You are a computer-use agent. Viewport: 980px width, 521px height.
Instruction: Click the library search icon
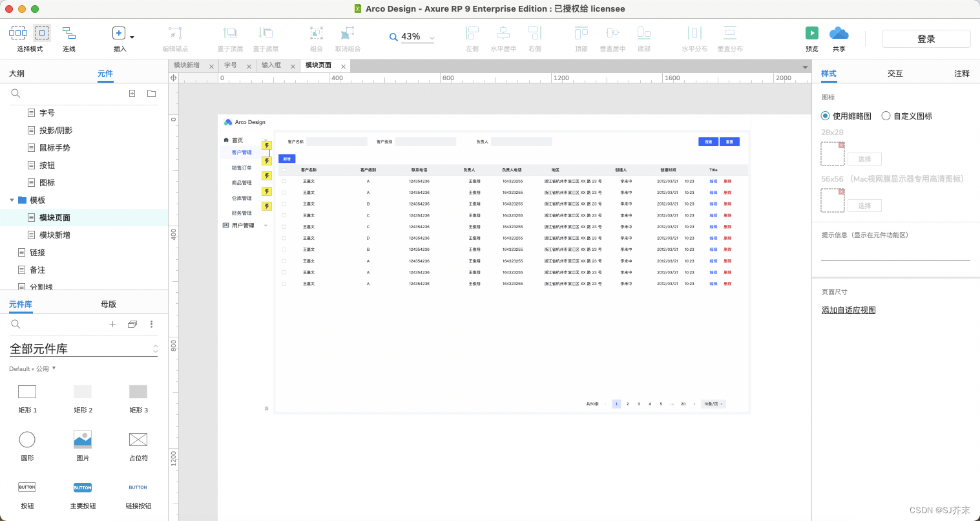pos(16,324)
